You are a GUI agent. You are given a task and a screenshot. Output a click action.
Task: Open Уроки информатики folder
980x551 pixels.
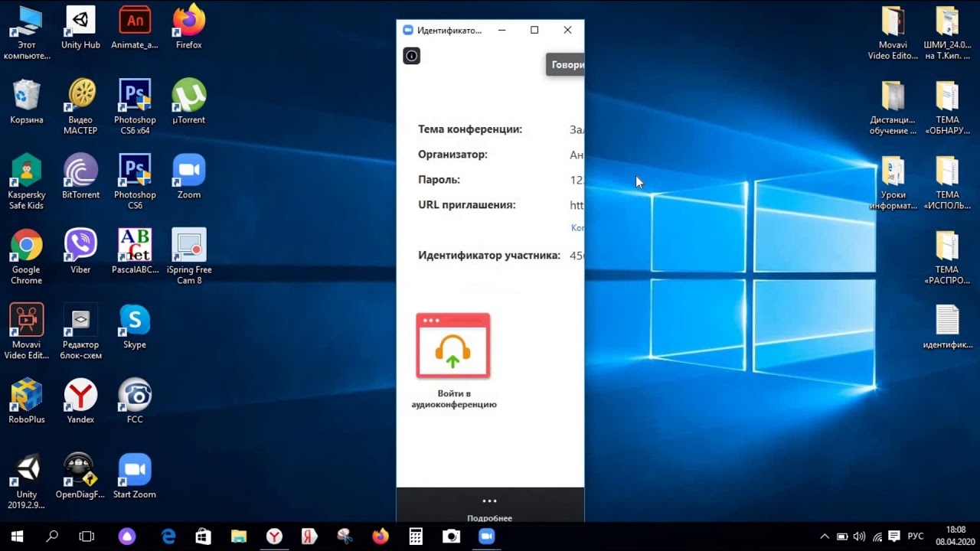[x=893, y=184]
